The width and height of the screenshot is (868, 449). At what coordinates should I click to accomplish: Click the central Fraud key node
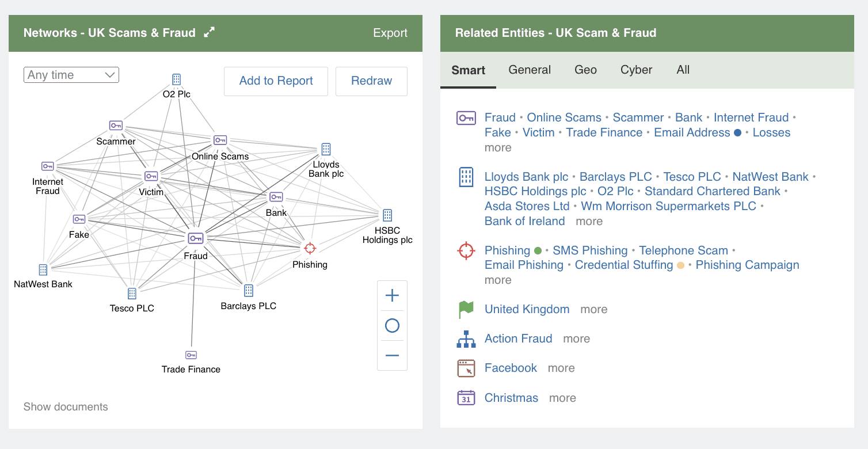(x=196, y=238)
